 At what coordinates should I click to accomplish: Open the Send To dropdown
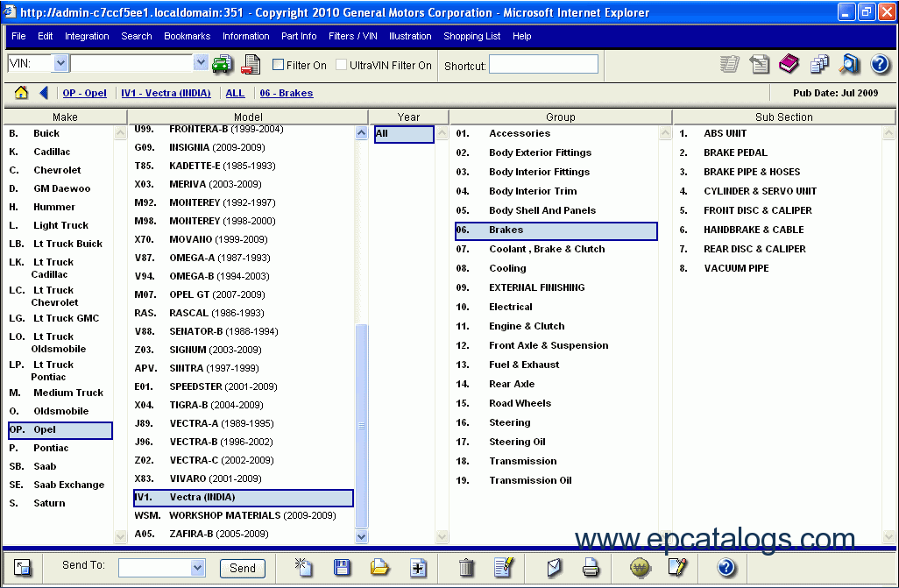[x=197, y=568]
